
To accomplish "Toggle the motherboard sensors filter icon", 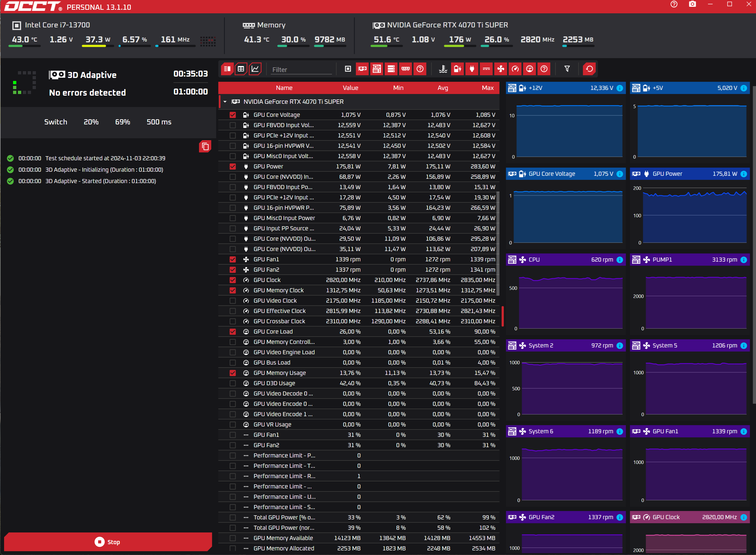I will pyautogui.click(x=377, y=69).
